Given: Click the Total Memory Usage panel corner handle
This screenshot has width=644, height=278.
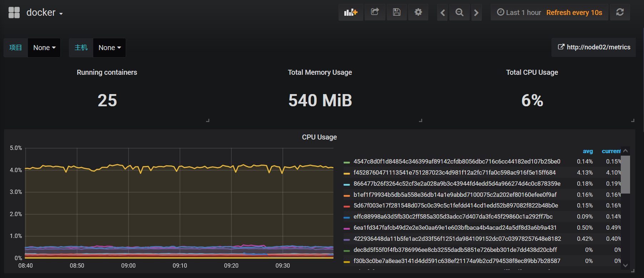Looking at the screenshot, I should pos(420,121).
